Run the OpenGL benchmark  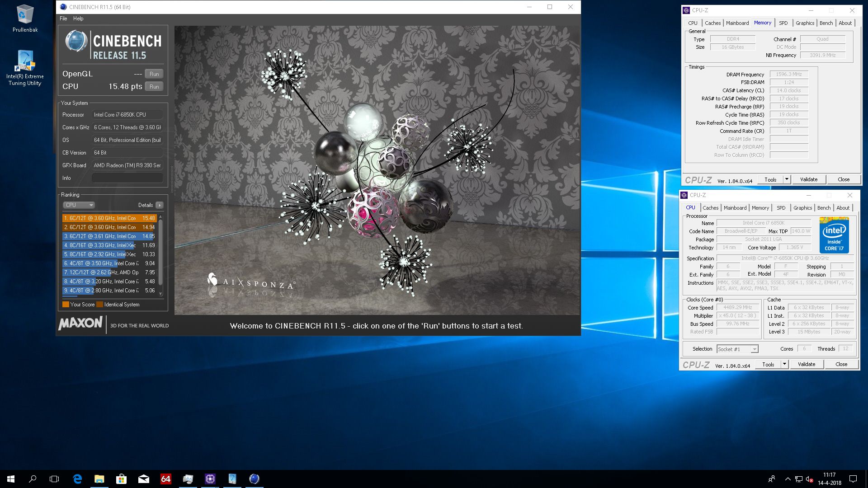(154, 74)
